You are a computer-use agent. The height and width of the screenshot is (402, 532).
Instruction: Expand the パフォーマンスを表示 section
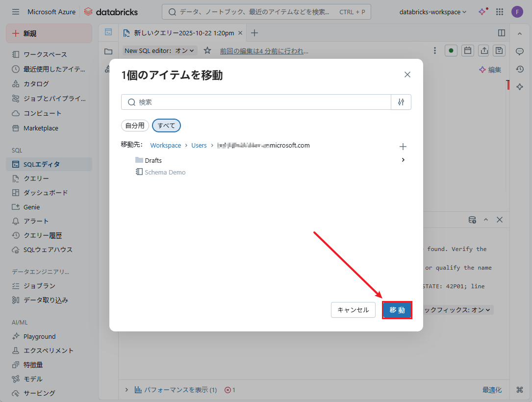127,390
